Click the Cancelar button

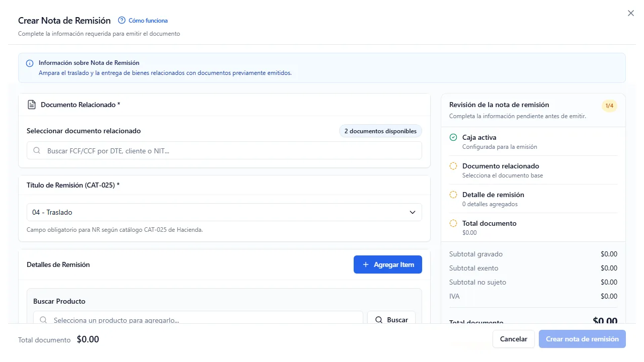(x=514, y=339)
